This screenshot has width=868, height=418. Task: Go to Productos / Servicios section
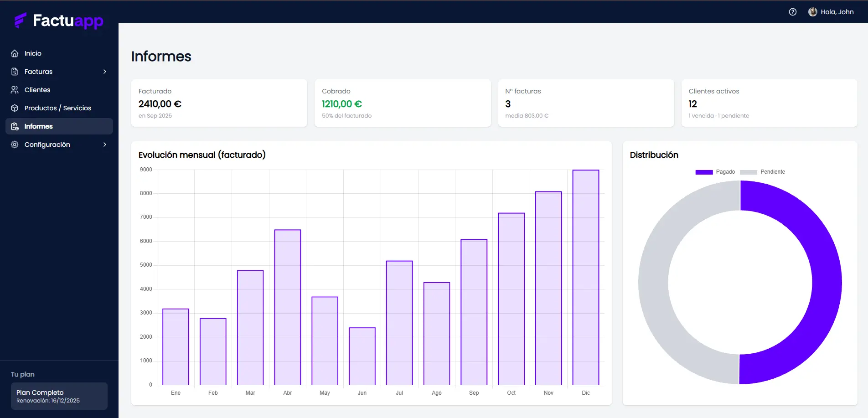[58, 108]
